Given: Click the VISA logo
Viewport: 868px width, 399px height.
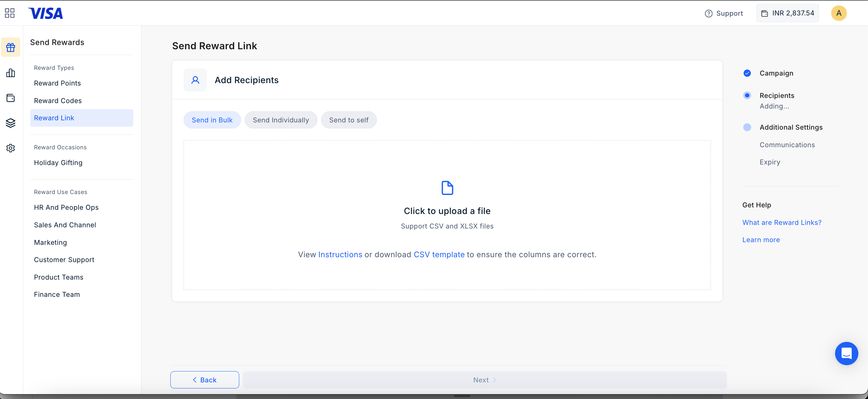Looking at the screenshot, I should (46, 13).
